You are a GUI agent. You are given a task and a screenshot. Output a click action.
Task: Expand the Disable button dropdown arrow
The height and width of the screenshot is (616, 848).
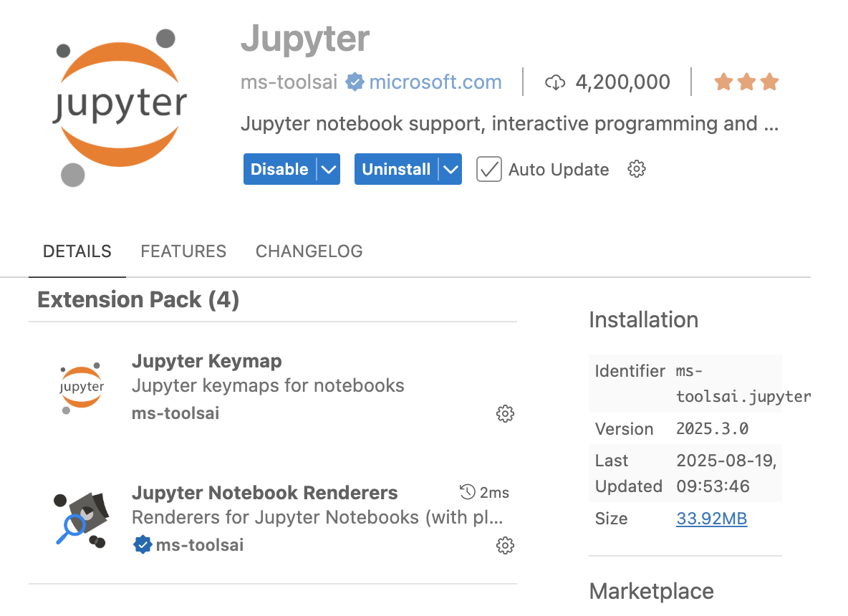tap(328, 170)
